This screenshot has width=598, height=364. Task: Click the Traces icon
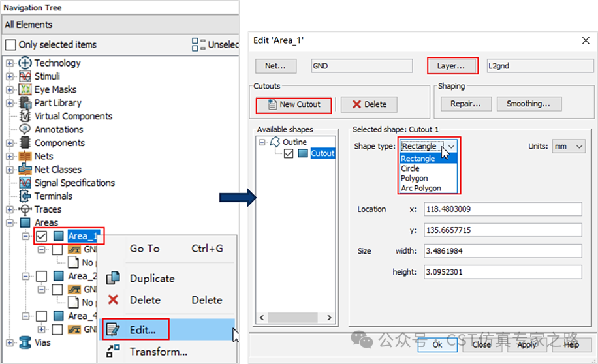point(25,209)
